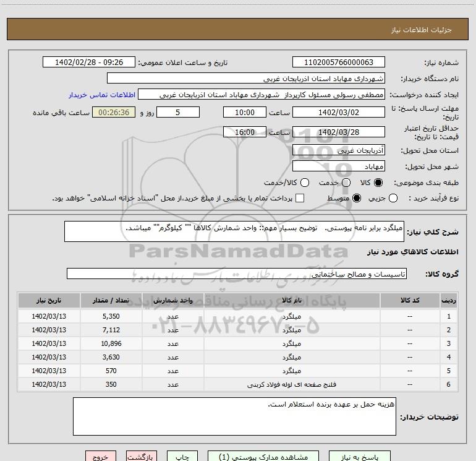The width and height of the screenshot is (476, 461).
Task: Click the announcement date field 1402/02/28 - 09:26
Action: coord(88,62)
